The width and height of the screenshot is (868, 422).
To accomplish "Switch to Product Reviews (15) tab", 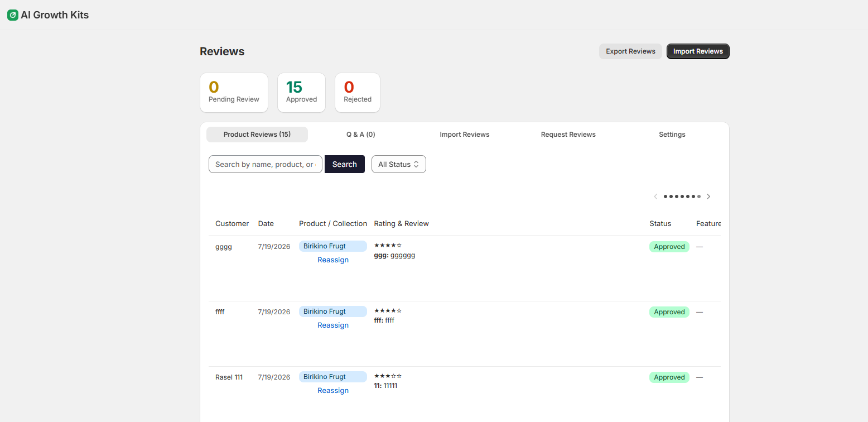I will pyautogui.click(x=257, y=135).
